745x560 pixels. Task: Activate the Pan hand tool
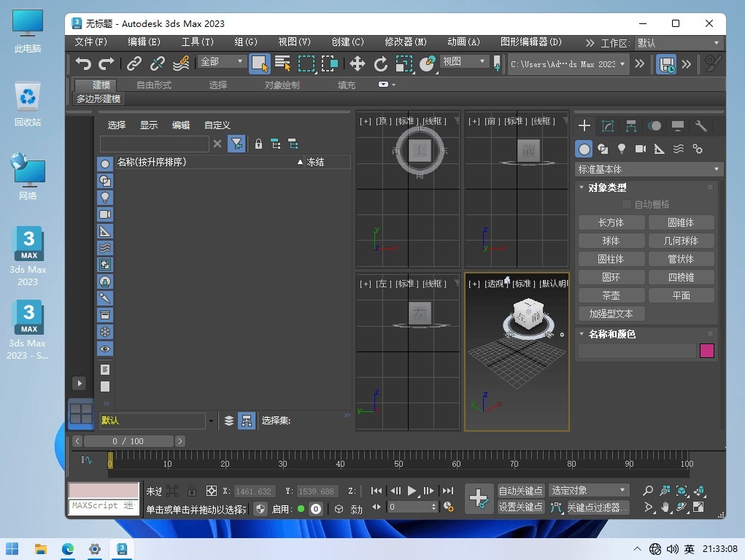[665, 508]
